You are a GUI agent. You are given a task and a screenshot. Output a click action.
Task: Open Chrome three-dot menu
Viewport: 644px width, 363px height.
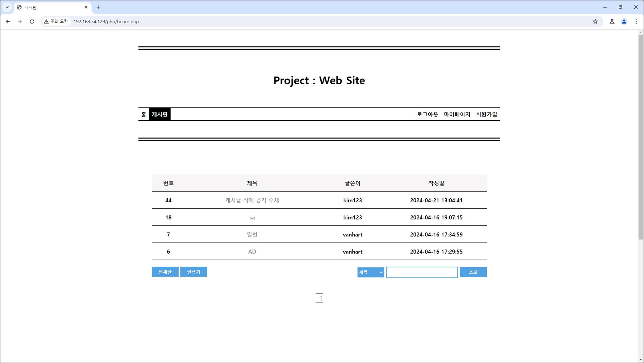[x=636, y=21]
